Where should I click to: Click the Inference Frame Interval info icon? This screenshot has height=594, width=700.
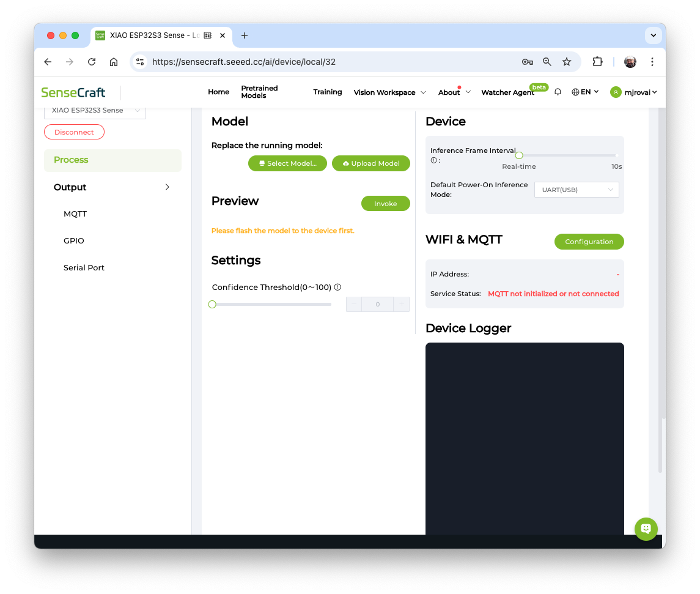point(433,160)
